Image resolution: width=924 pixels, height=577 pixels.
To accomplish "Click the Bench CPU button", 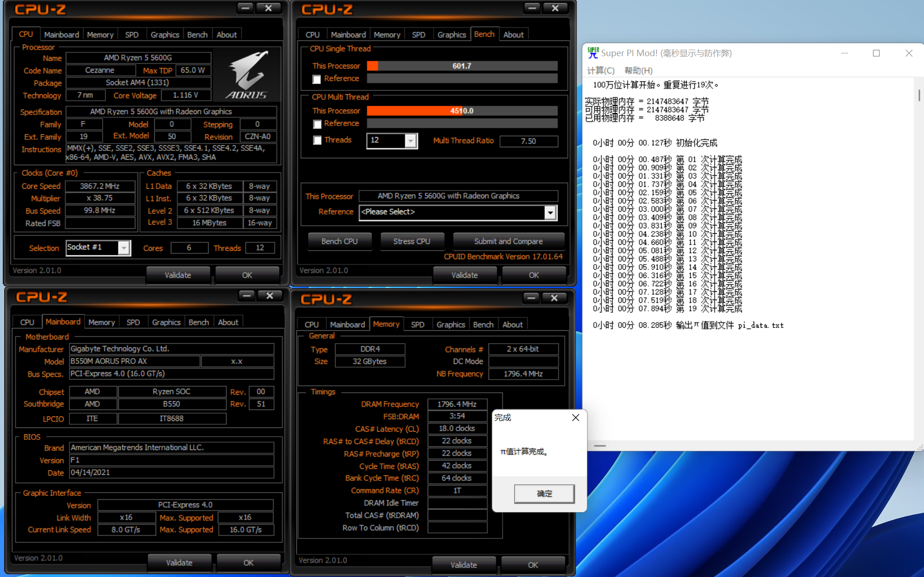I will pos(339,241).
